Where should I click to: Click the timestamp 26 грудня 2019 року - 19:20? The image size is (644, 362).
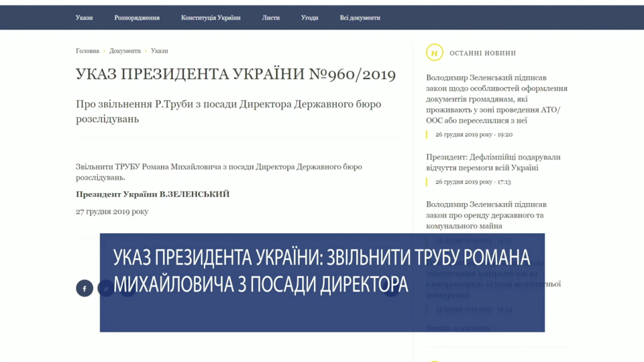(474, 135)
